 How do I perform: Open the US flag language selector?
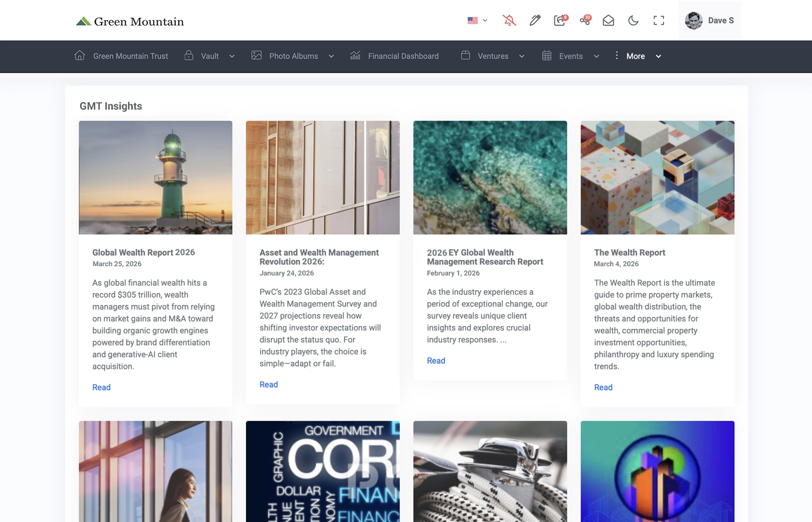(x=477, y=20)
